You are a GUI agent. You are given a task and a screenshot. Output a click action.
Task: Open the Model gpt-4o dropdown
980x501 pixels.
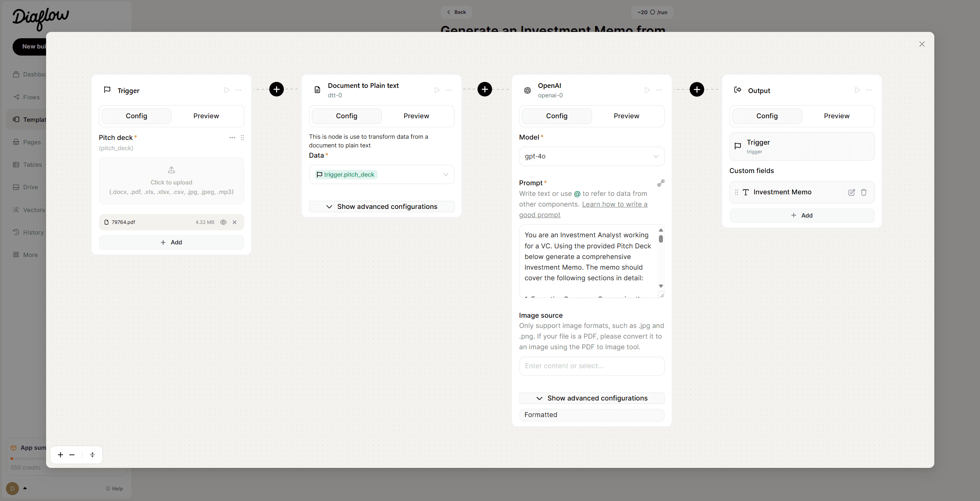point(591,156)
